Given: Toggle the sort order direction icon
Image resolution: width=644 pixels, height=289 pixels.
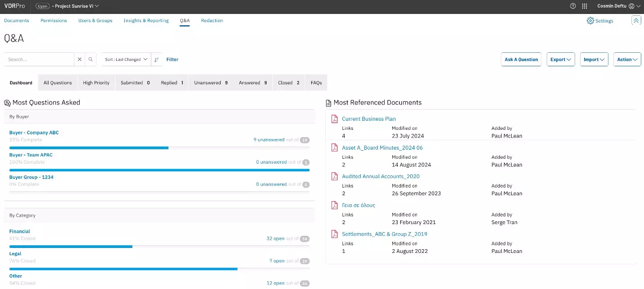Looking at the screenshot, I should pyautogui.click(x=157, y=60).
